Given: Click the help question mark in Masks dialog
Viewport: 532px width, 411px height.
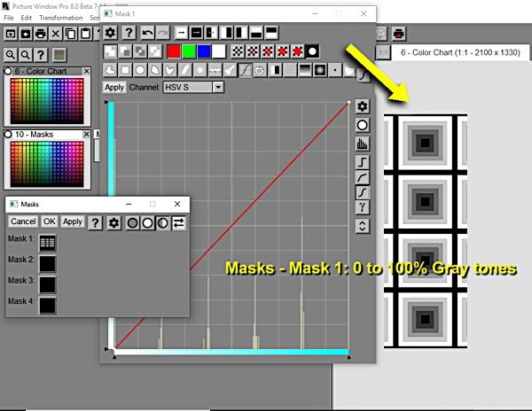Looking at the screenshot, I should tap(96, 222).
